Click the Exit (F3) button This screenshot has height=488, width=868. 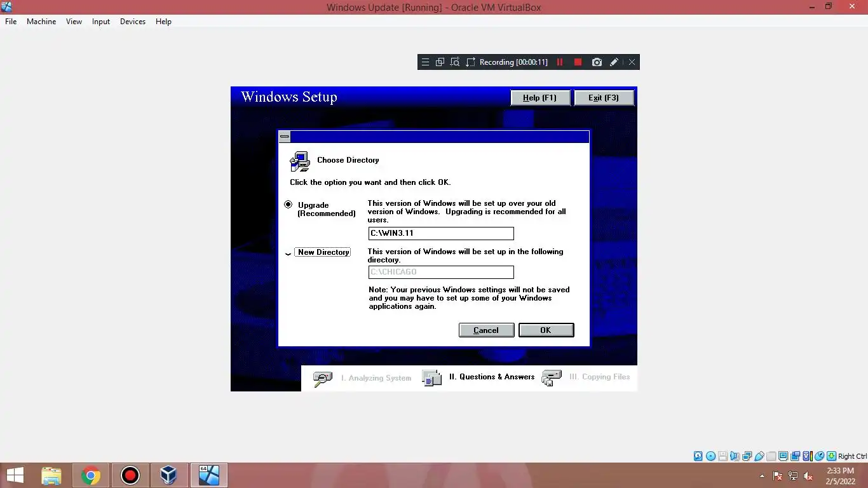603,97
